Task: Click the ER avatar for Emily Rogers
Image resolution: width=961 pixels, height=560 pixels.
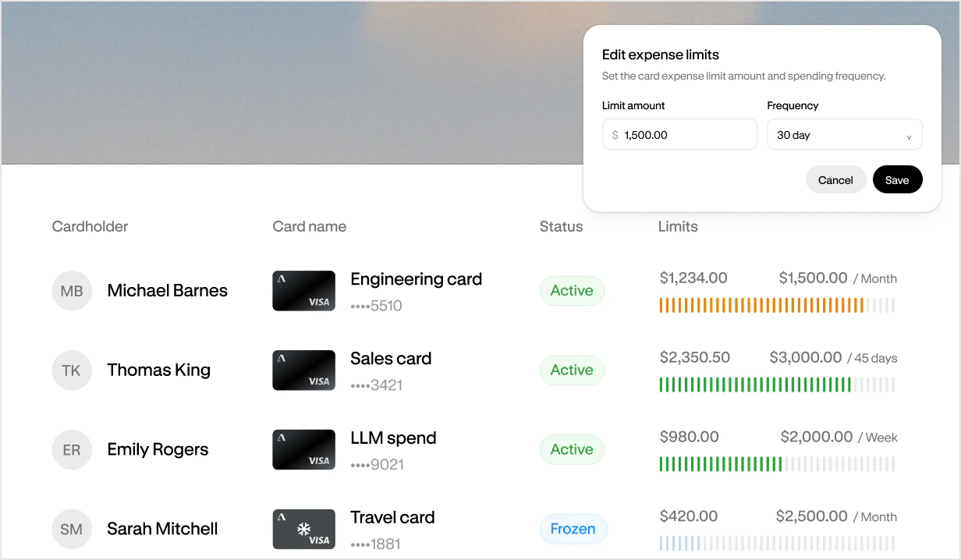Action: pyautogui.click(x=72, y=450)
